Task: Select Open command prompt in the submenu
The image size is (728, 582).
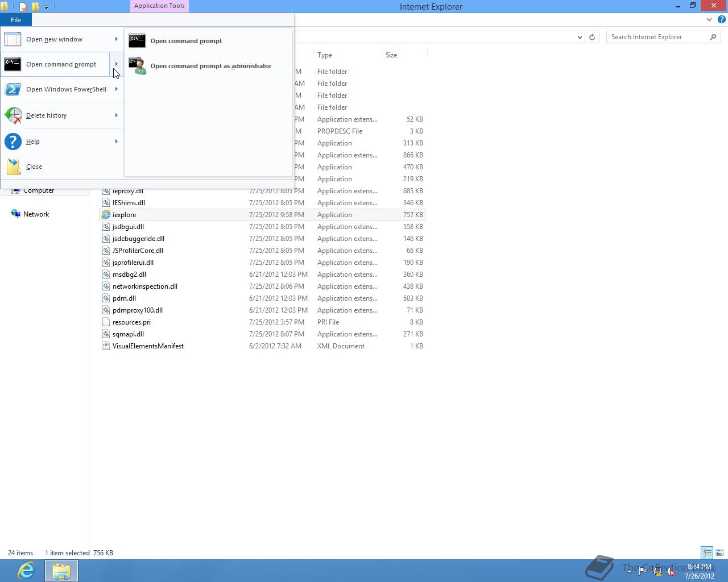Action: (x=208, y=41)
